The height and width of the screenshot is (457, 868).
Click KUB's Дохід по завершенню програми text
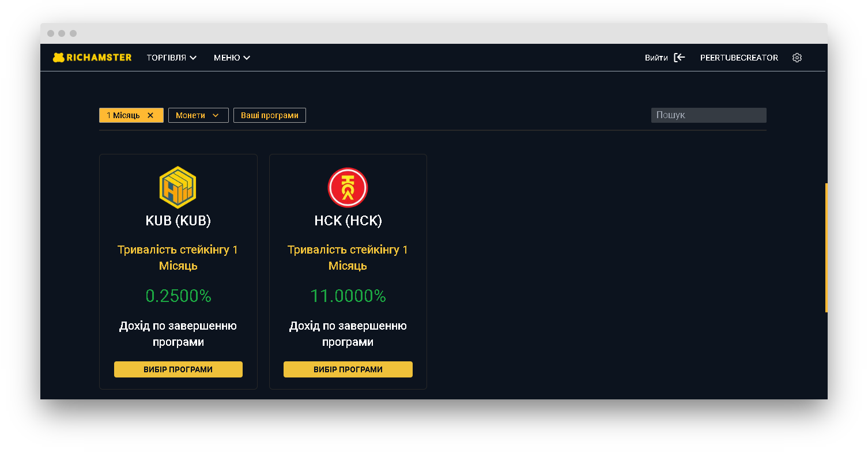178,334
